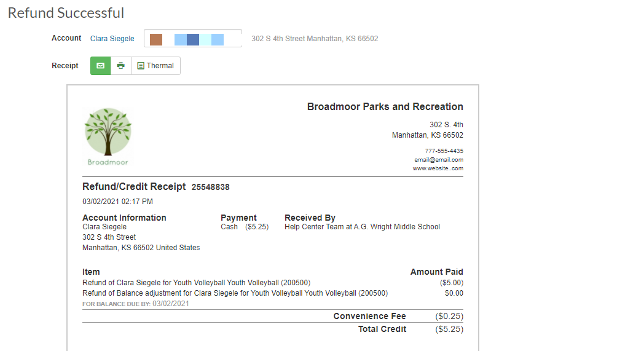Select the receipt number 25548838
644x351 pixels.
click(210, 187)
